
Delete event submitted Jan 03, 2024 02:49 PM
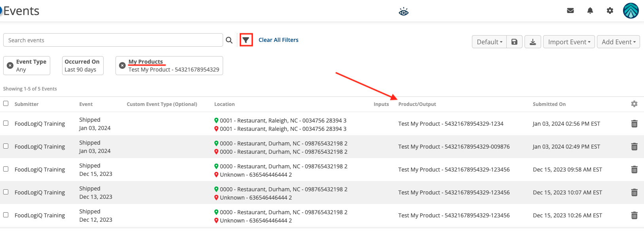coord(634,147)
